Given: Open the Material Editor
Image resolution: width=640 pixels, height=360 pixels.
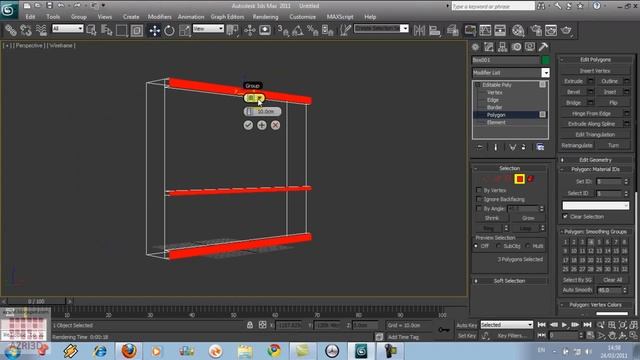Looking at the screenshot, I should coord(518,31).
